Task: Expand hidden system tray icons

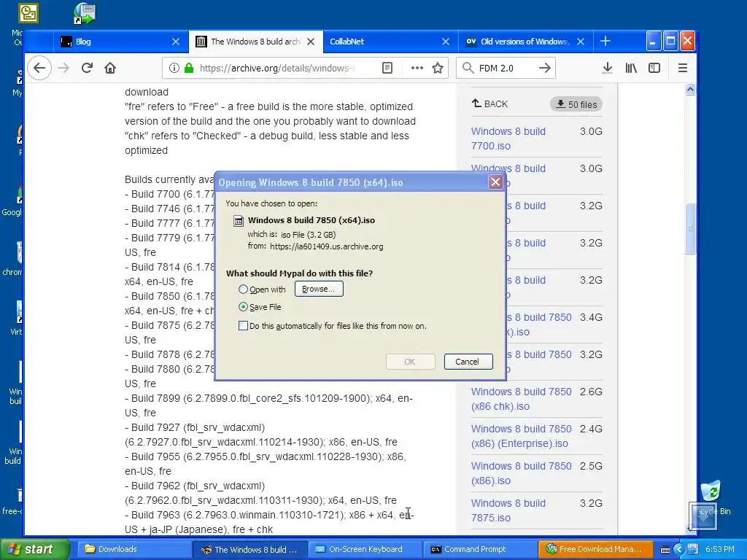Action: pyautogui.click(x=679, y=550)
